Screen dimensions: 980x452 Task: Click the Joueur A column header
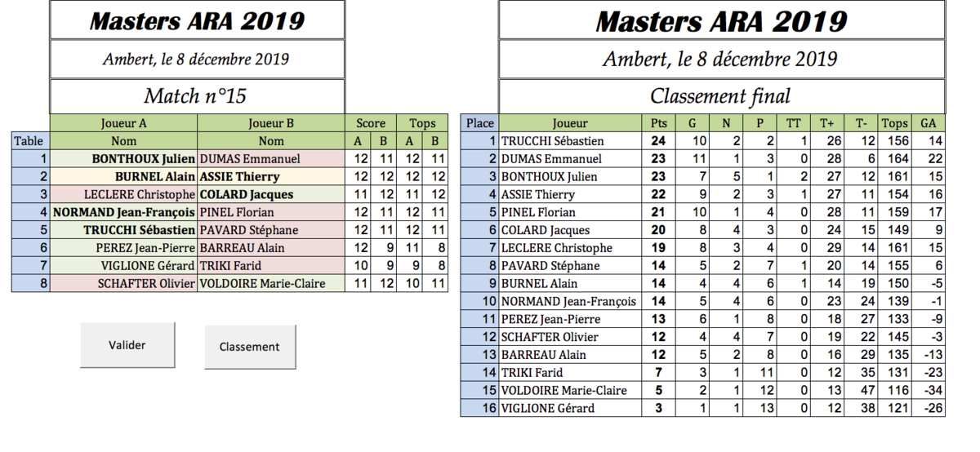coord(123,123)
